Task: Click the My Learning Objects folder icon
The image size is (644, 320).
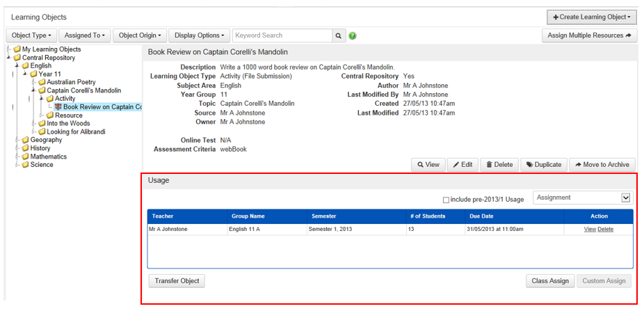Action: click(17, 49)
